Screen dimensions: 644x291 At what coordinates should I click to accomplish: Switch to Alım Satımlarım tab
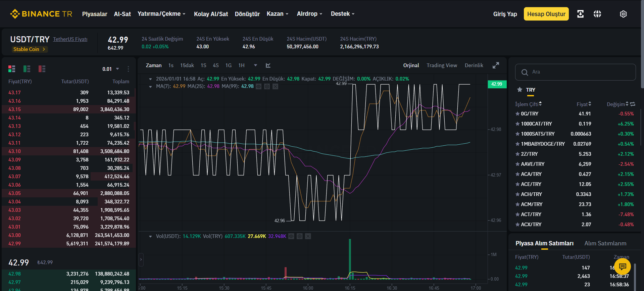pos(605,243)
